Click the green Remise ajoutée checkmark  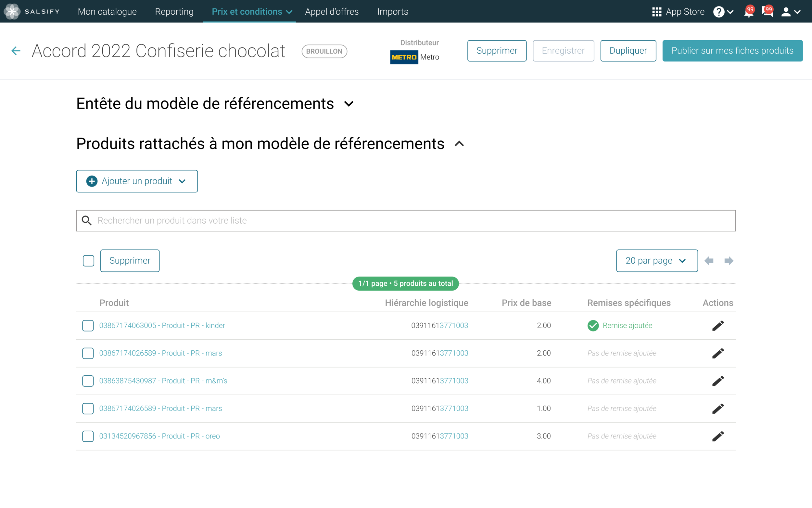tap(593, 326)
